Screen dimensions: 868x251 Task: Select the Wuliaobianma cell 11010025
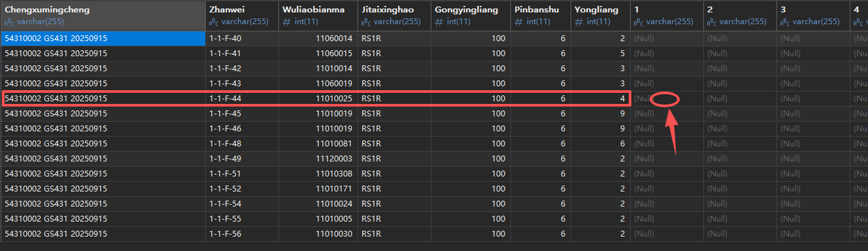pos(318,99)
